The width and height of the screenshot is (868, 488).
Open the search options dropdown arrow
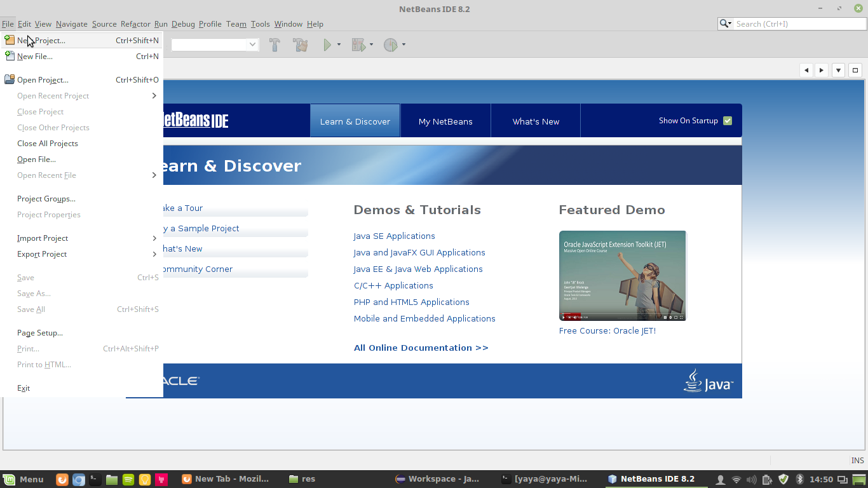point(731,24)
